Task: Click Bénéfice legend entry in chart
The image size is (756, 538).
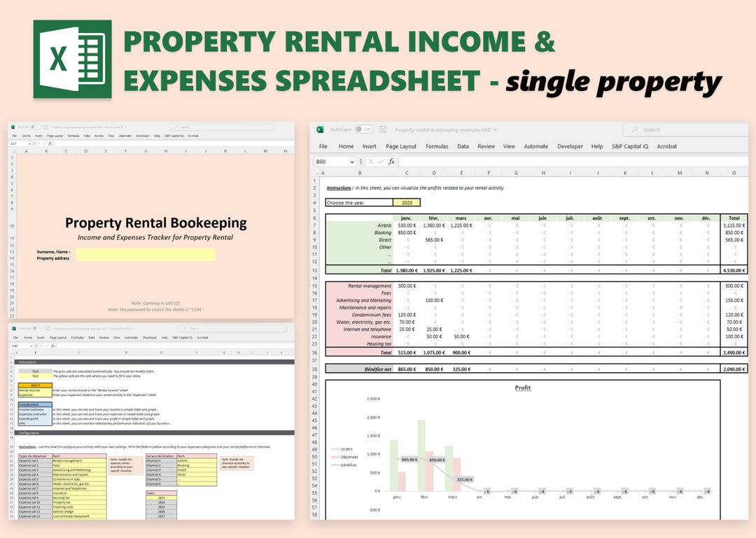Action: [343, 465]
